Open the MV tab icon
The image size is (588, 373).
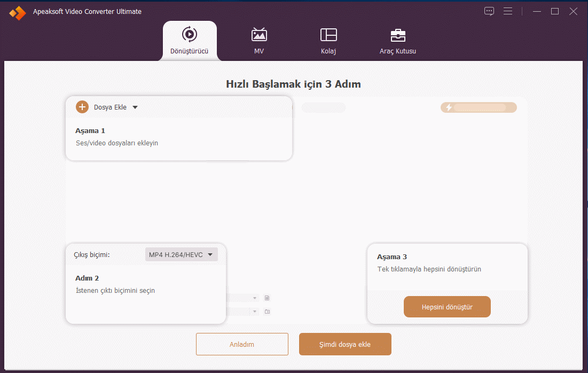[x=259, y=35]
